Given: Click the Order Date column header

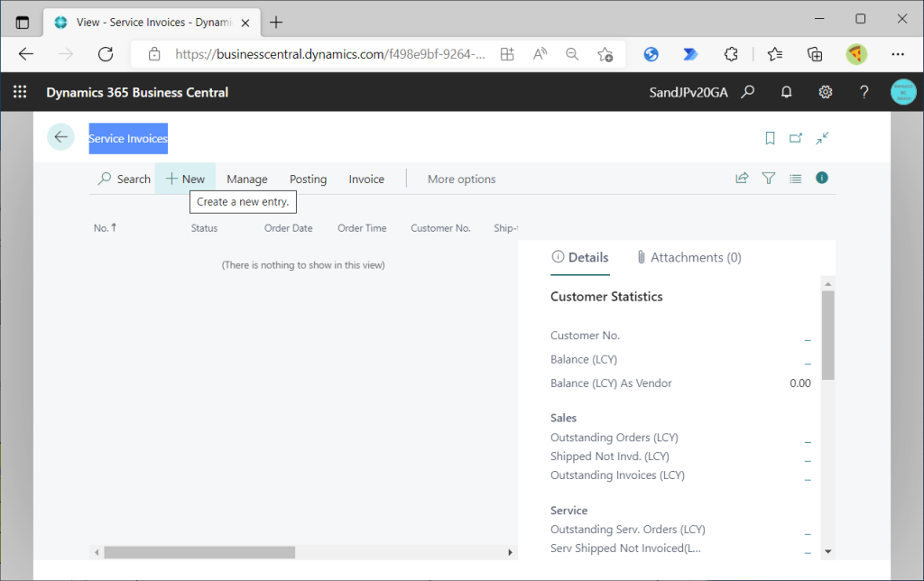Looking at the screenshot, I should [x=288, y=228].
